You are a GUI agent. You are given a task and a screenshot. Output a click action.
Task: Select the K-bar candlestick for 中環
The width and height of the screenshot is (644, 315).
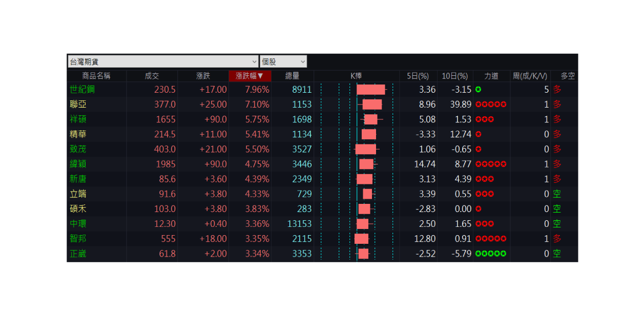tap(362, 224)
